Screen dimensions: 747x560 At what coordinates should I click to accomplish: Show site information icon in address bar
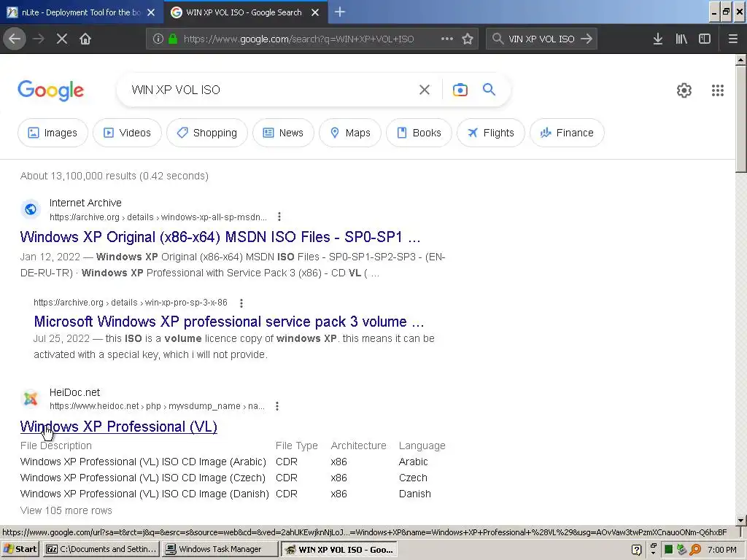tap(158, 39)
